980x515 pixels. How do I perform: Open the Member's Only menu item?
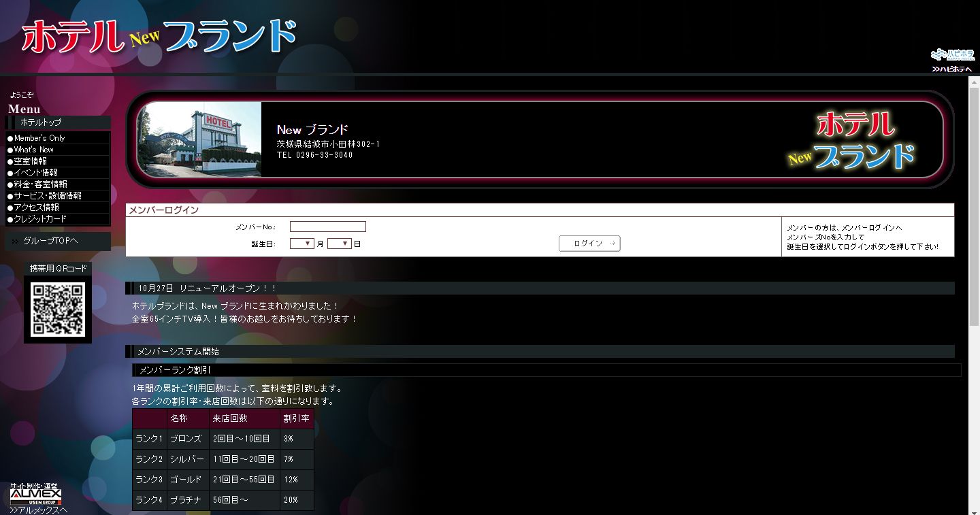tap(58, 138)
